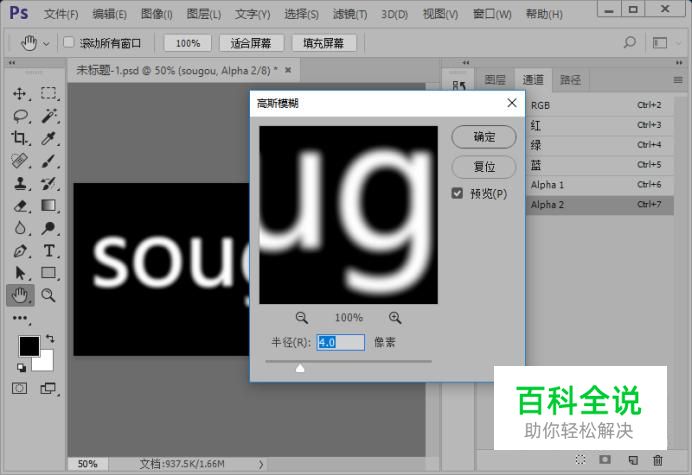Click the radius (半径) input field
Screen dimensions: 692x475
pyautogui.click(x=341, y=342)
